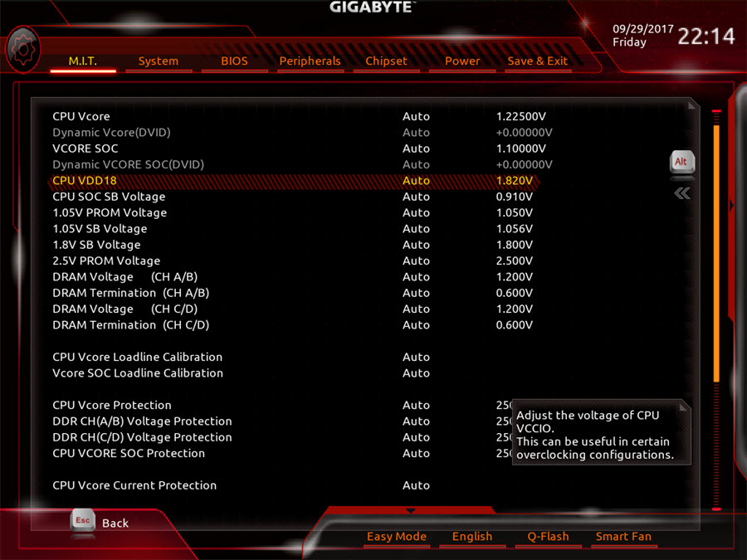Open DRAM Voltage (CH A/B) Auto option
Image resolution: width=747 pixels, height=560 pixels.
click(x=416, y=277)
